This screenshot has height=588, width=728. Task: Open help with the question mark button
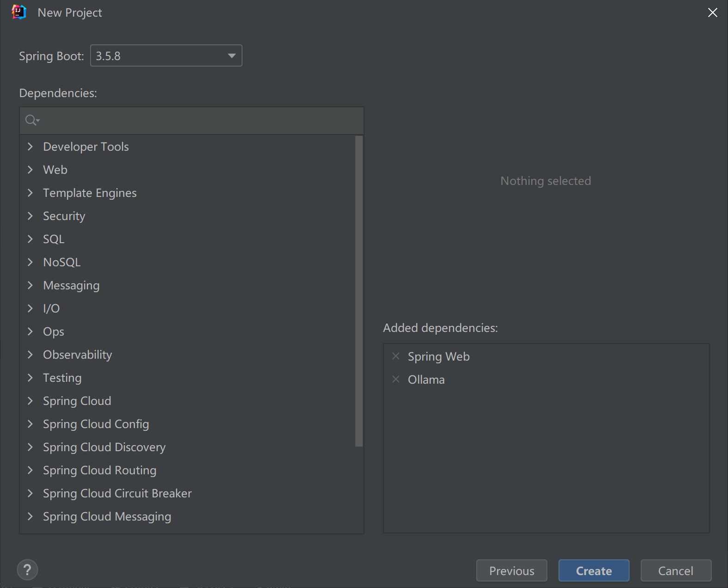(x=28, y=570)
